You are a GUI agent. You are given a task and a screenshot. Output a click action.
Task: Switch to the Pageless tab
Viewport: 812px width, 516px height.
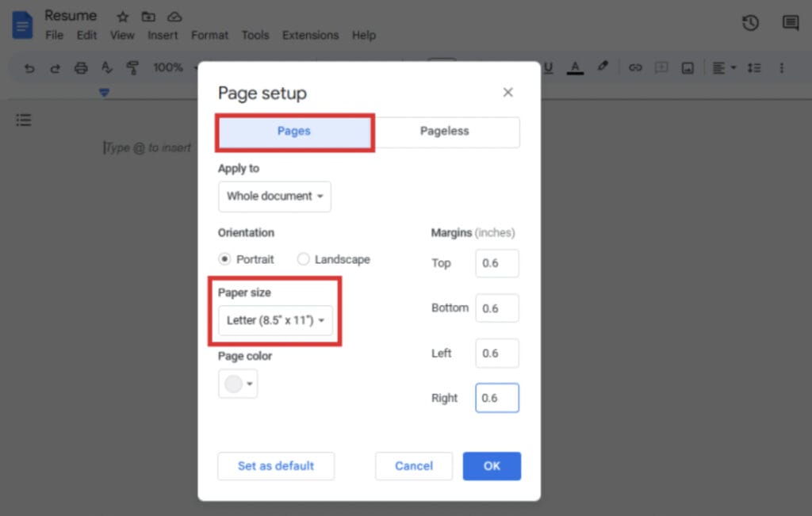tap(446, 132)
